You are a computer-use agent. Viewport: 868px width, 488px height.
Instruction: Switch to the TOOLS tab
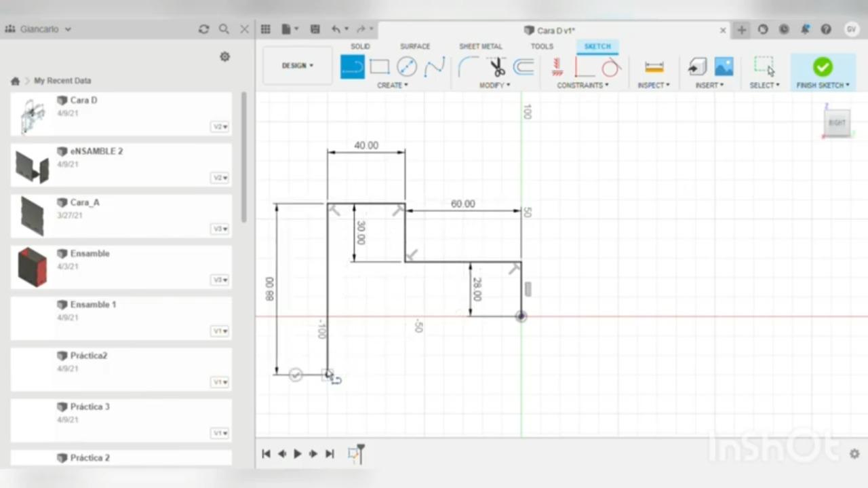pyautogui.click(x=542, y=46)
